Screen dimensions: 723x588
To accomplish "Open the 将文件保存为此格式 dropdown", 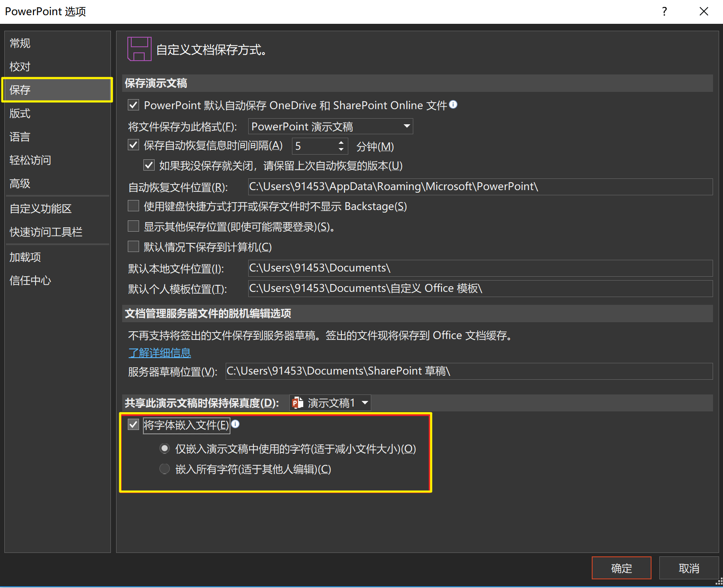I will coord(331,126).
